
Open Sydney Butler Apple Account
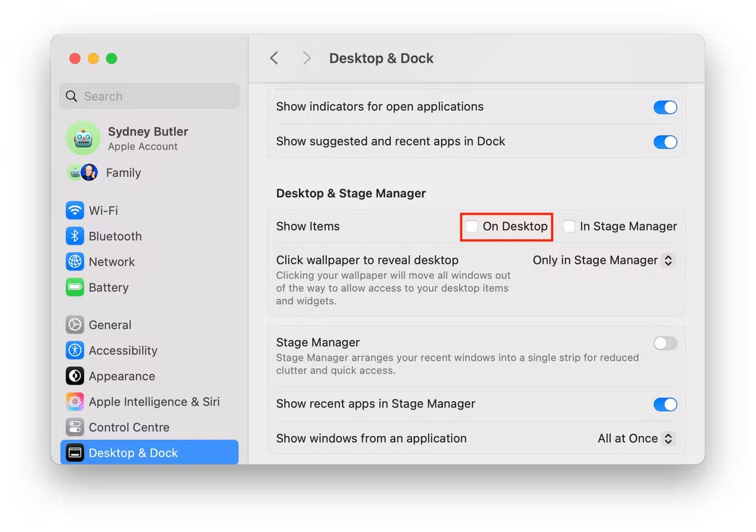pyautogui.click(x=148, y=138)
